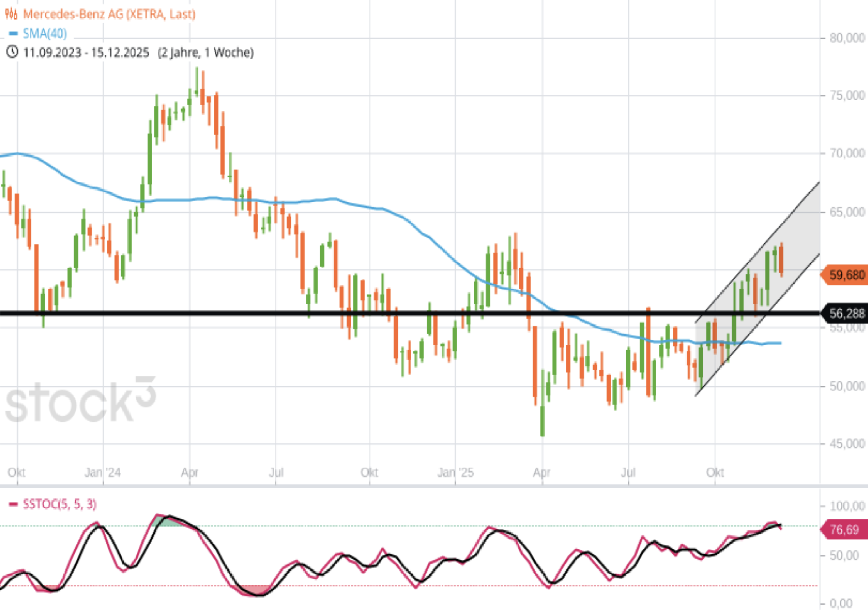This screenshot has height=610, width=868.
Task: Click the 100,00 stochastic axis label
Action: click(847, 506)
